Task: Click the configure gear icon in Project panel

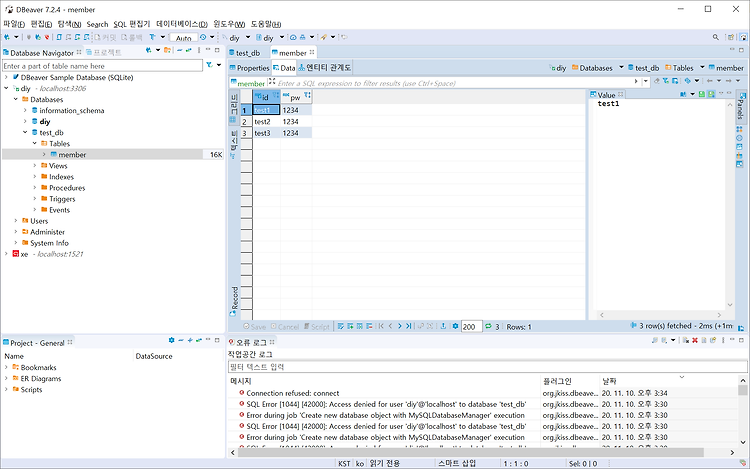Action: coord(171,340)
